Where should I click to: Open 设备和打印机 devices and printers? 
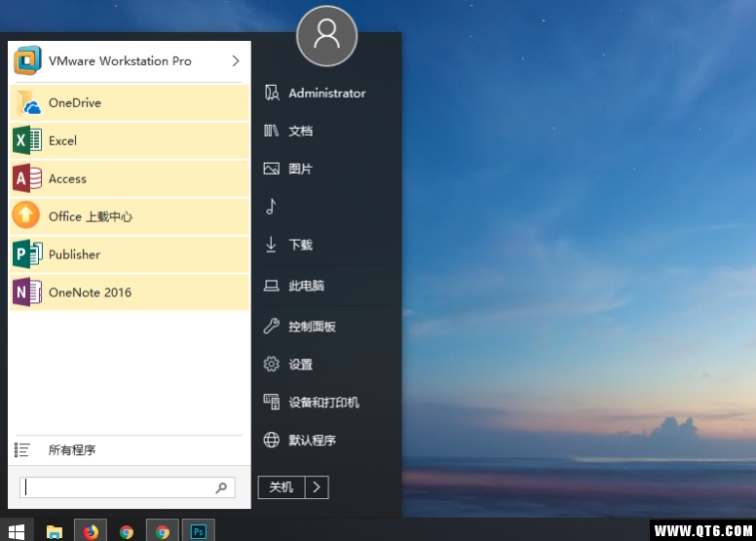pyautogui.click(x=326, y=403)
